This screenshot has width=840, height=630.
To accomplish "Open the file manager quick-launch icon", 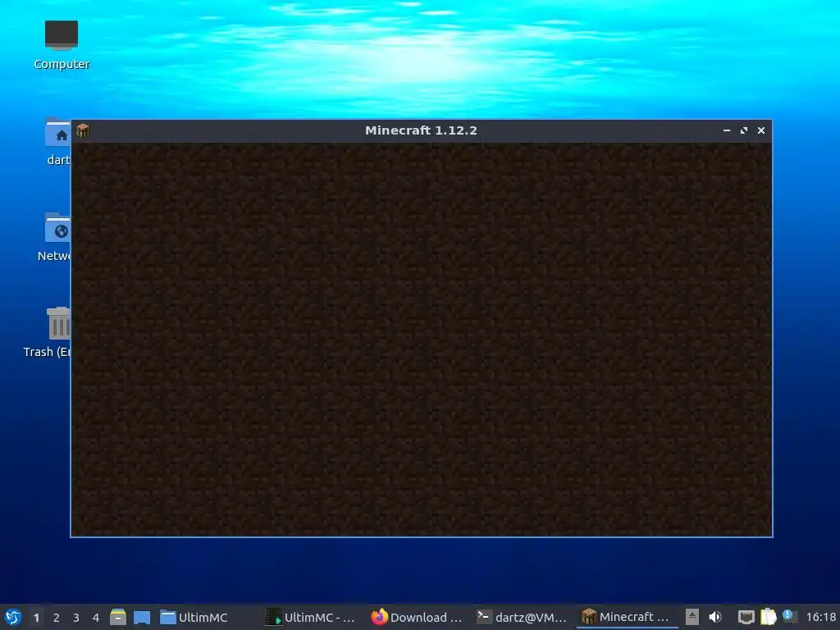I will click(118, 617).
